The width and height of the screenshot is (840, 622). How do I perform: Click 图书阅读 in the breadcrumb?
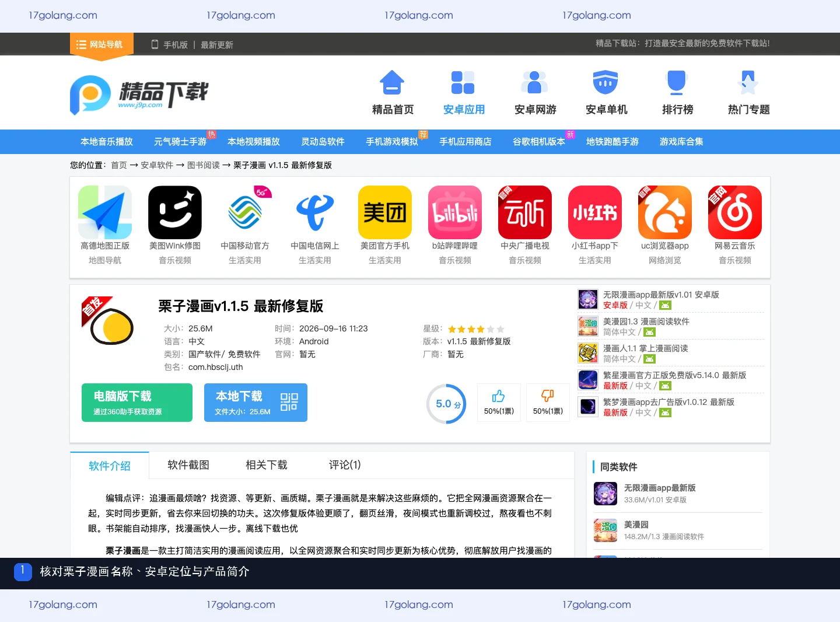pyautogui.click(x=204, y=165)
